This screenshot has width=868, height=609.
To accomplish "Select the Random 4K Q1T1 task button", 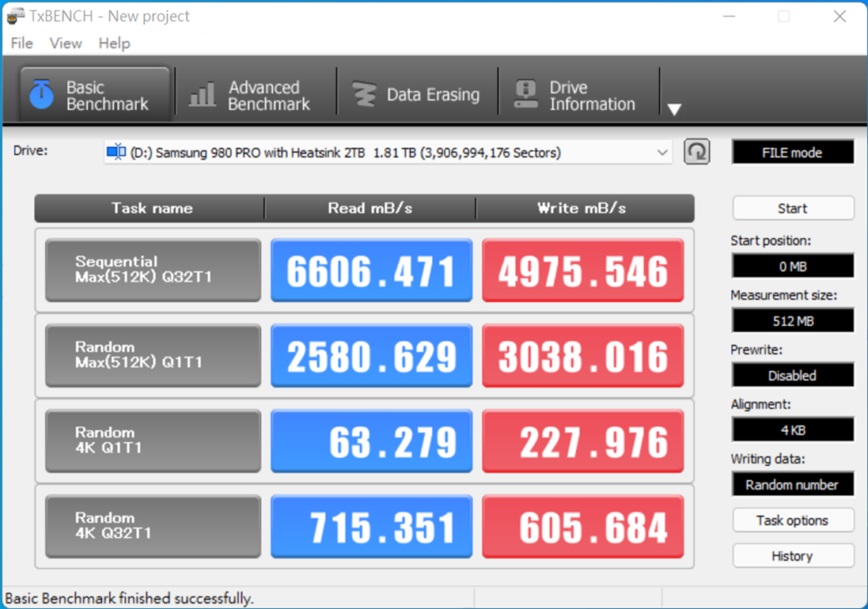I will [x=153, y=441].
